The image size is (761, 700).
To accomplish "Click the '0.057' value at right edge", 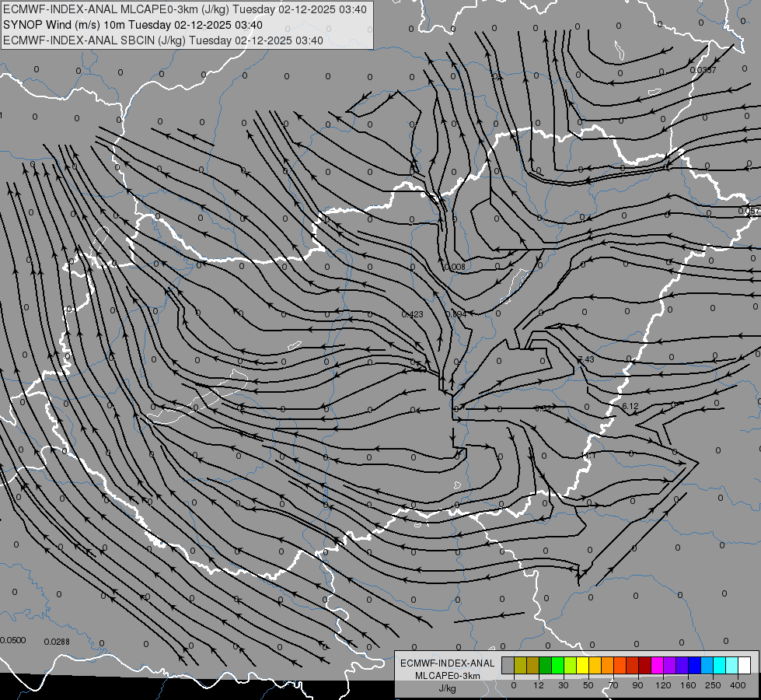I will tap(749, 211).
